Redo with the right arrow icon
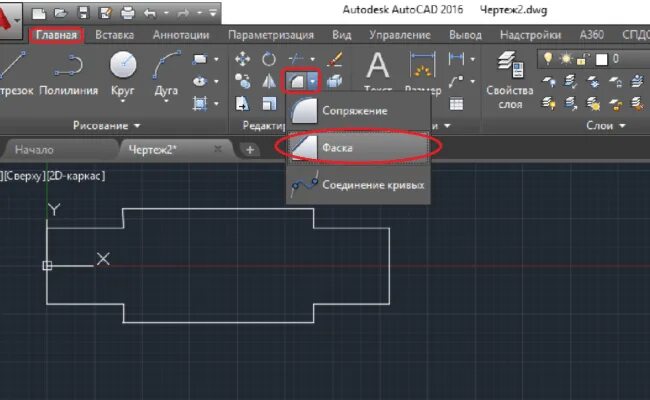The image size is (650, 400). pyautogui.click(x=183, y=14)
